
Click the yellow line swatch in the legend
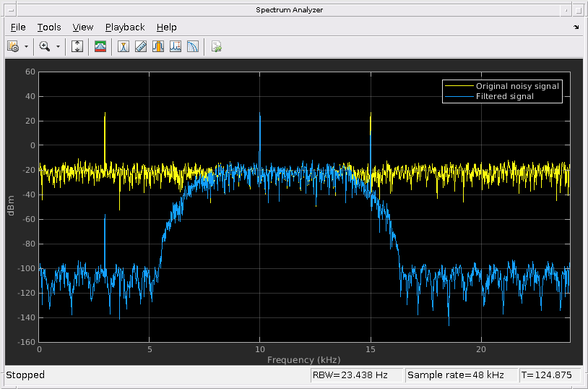point(459,86)
